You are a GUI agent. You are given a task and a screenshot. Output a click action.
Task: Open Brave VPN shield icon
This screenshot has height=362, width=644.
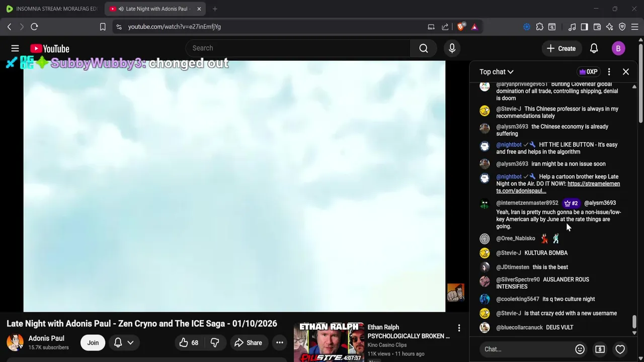[622, 27]
